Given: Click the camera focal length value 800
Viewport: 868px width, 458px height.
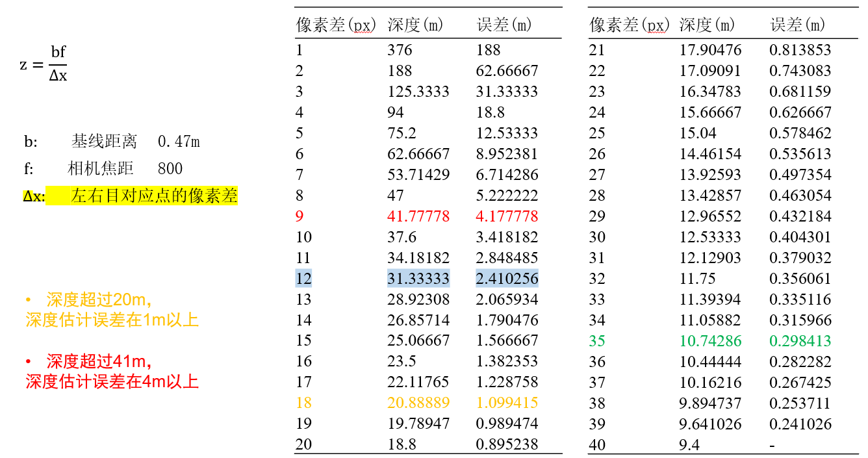Looking at the screenshot, I should coord(170,169).
